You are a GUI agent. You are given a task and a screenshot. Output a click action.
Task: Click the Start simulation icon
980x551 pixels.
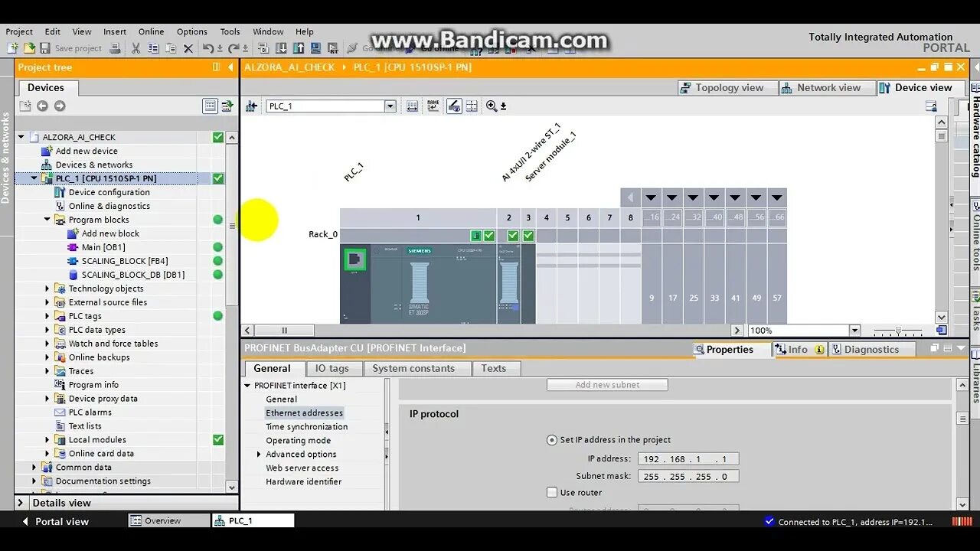(x=316, y=48)
